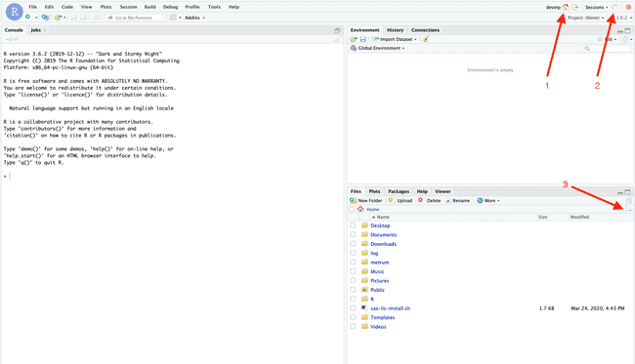Open the Session menu

click(x=128, y=7)
